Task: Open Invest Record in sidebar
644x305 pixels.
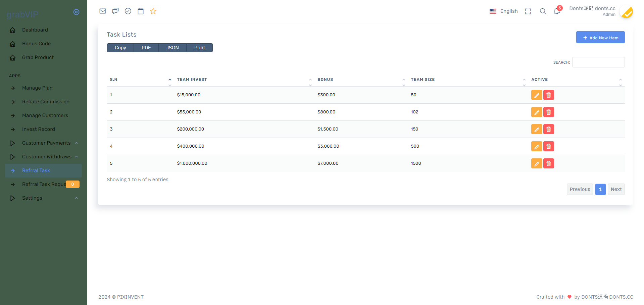Action: point(43,129)
